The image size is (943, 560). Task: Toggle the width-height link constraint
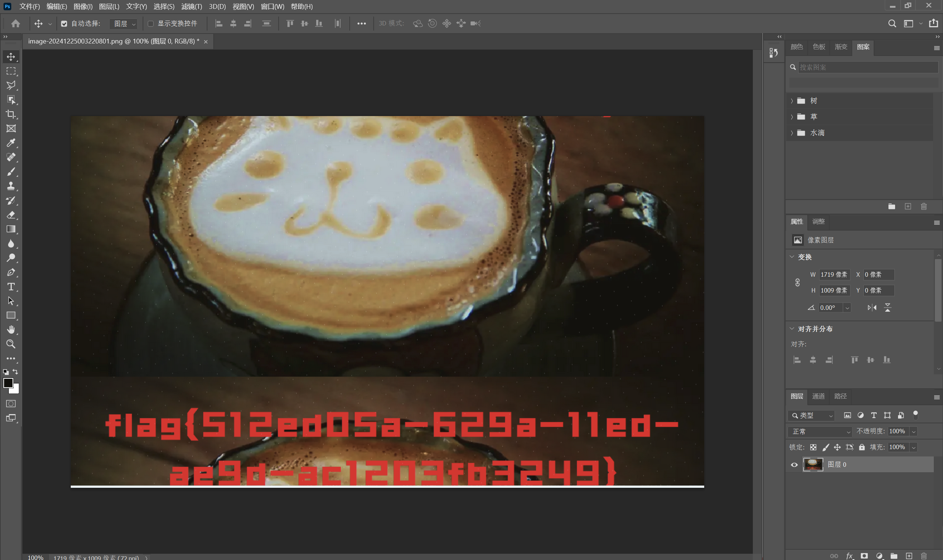[x=797, y=282]
